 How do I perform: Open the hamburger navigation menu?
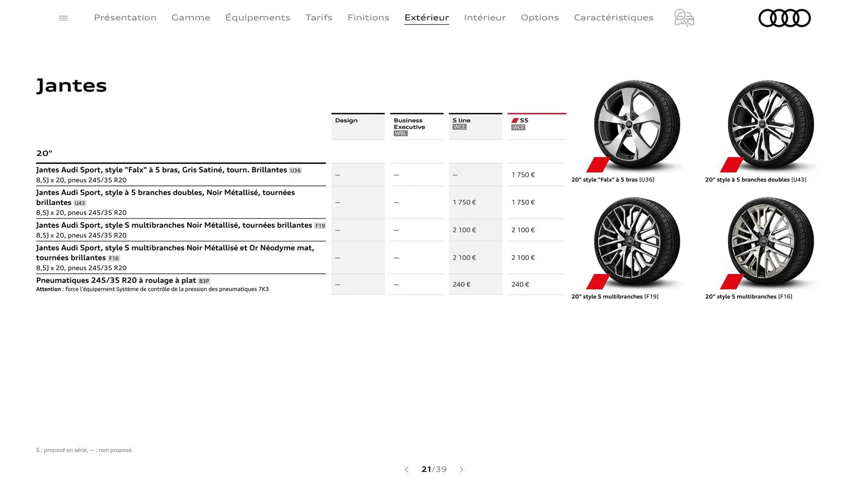point(63,18)
